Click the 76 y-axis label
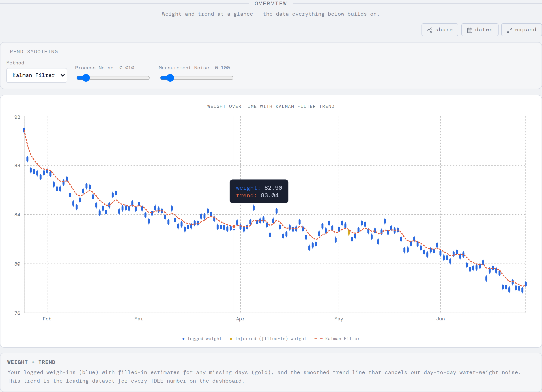Image resolution: width=542 pixels, height=392 pixels. 17,313
